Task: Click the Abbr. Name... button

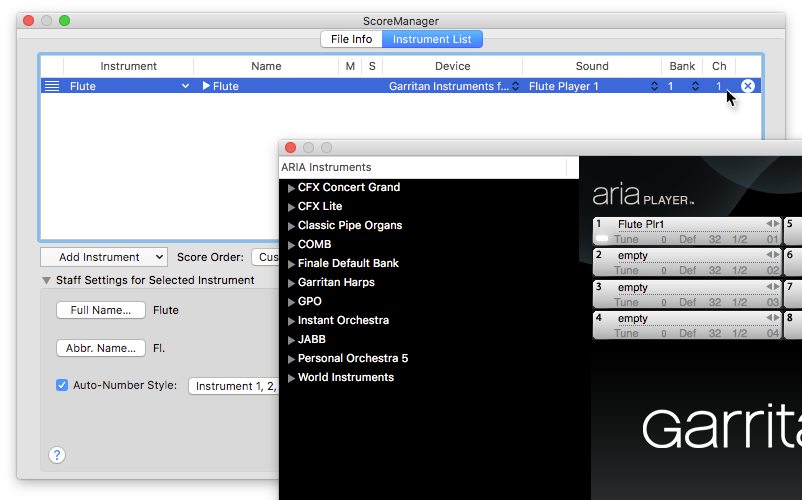Action: tap(101, 348)
